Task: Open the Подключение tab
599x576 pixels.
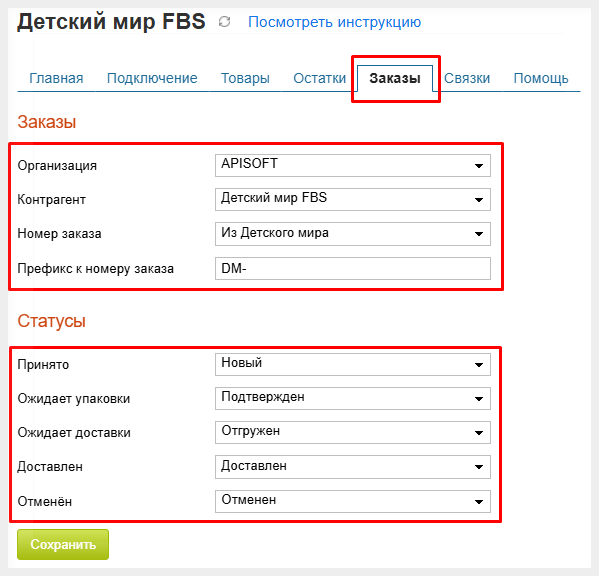Action: coord(152,78)
